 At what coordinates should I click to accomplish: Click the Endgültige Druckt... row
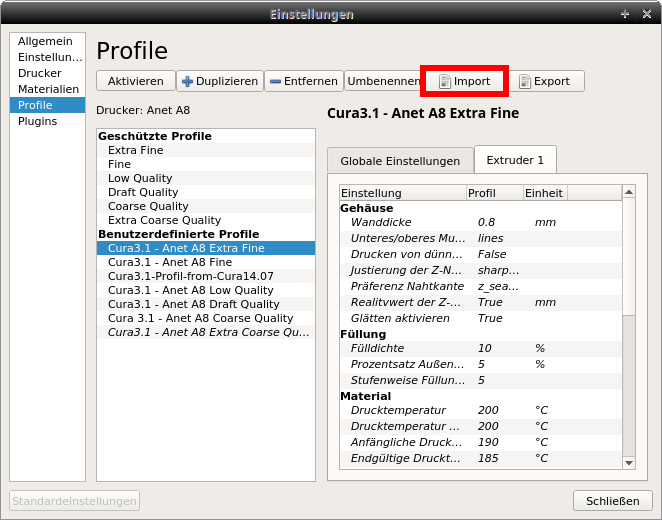point(480,459)
